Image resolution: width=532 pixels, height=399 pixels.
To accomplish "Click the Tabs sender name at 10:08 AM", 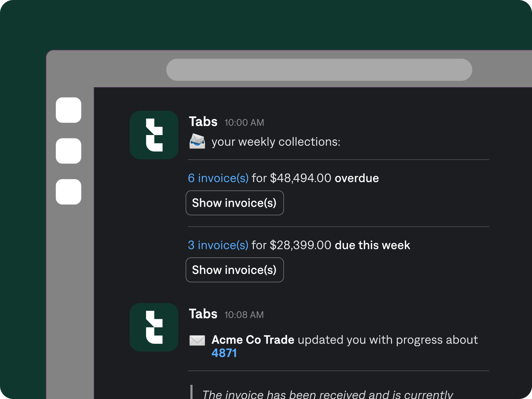I will pos(203,314).
